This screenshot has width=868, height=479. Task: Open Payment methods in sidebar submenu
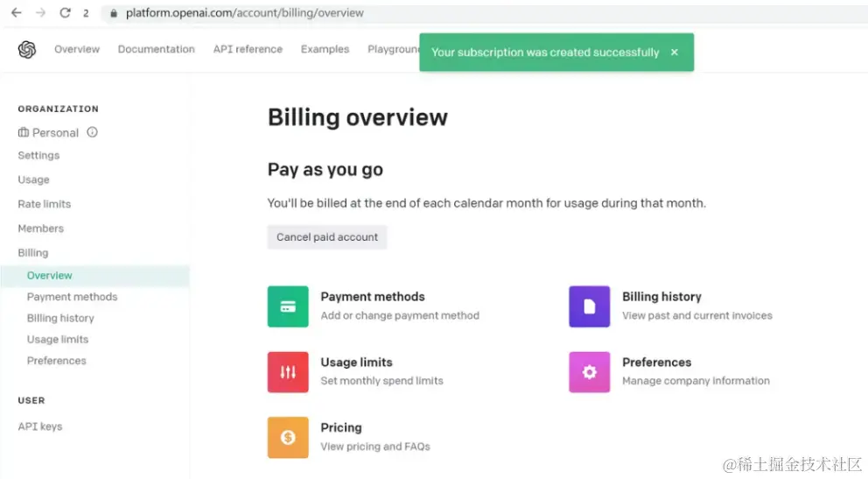click(72, 297)
